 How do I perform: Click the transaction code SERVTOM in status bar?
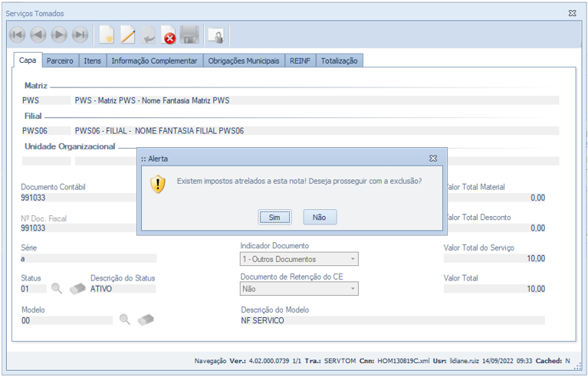click(340, 361)
